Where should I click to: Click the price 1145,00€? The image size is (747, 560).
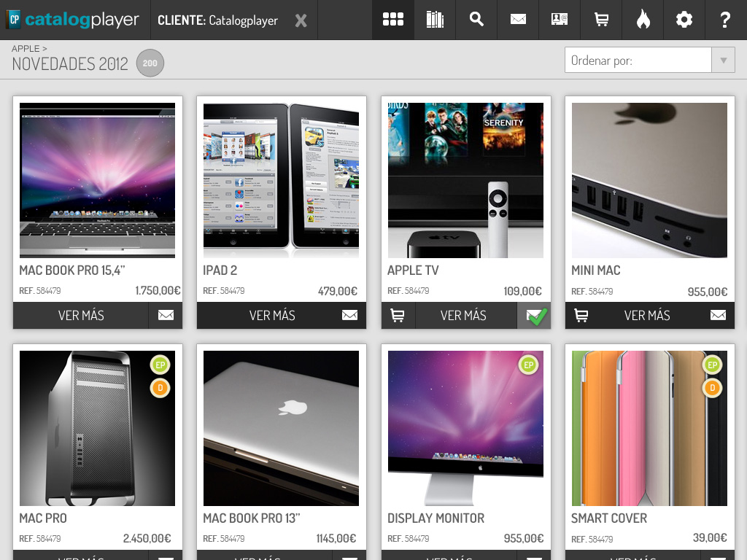pos(336,539)
